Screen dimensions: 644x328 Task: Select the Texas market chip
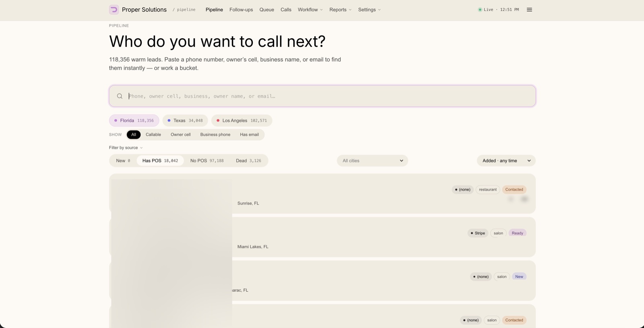coord(185,120)
